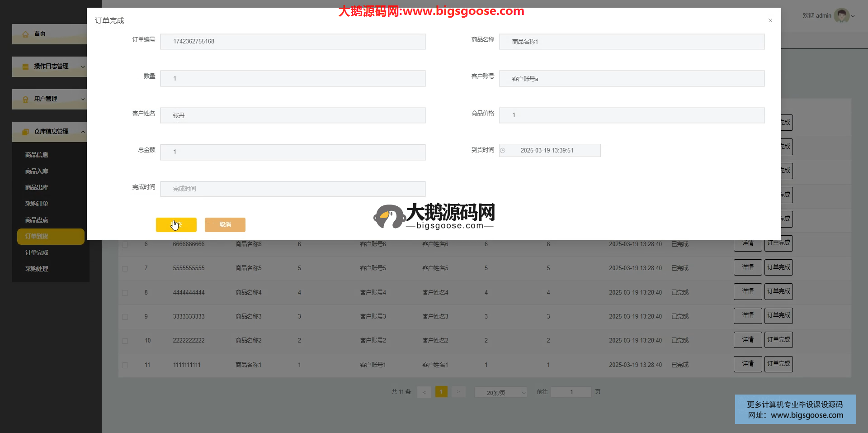Click the home icon beside 首页

26,34
